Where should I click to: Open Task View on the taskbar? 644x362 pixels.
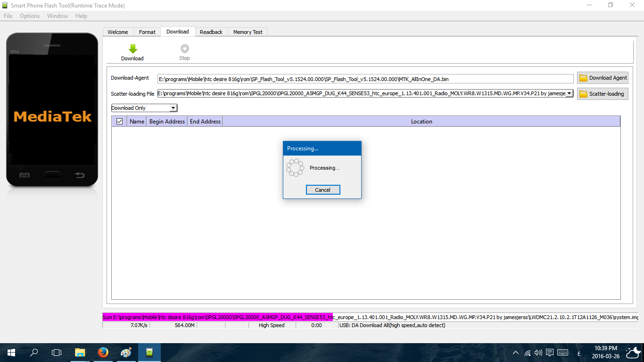(x=57, y=352)
